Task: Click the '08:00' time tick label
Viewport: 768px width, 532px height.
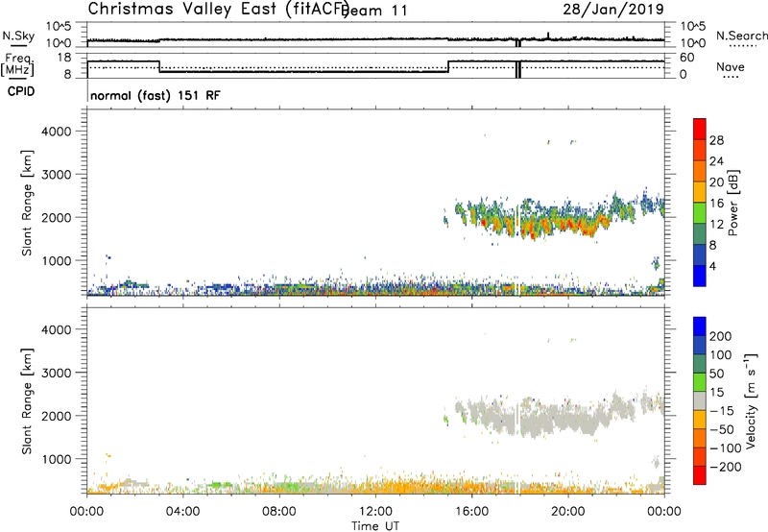Action: click(279, 512)
